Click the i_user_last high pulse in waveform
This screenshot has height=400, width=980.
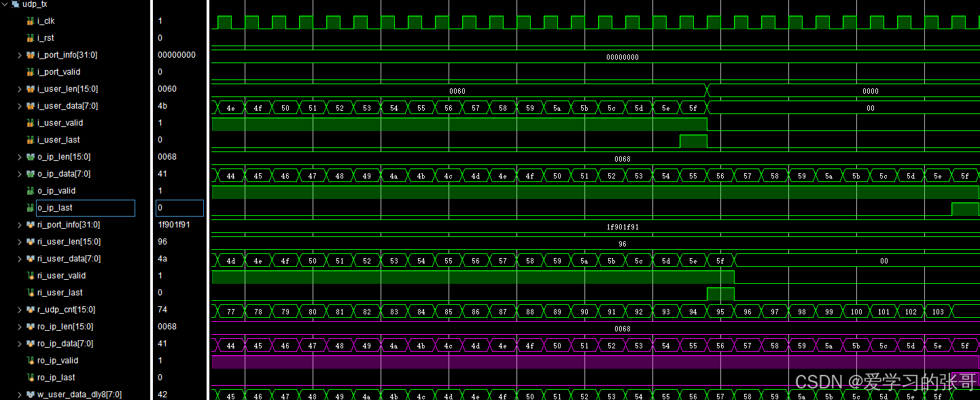tap(693, 141)
